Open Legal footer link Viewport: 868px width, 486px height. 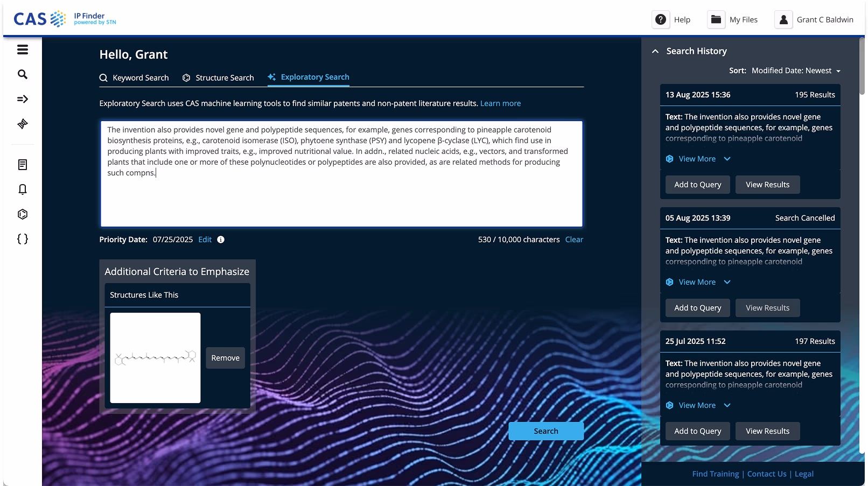804,474
